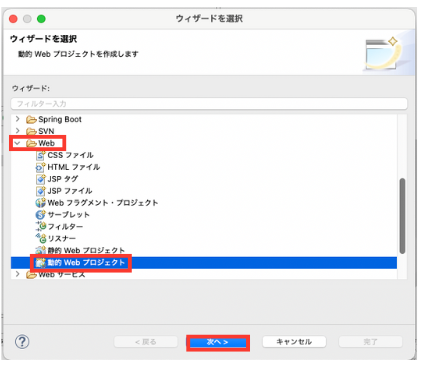425x368 pixels.
Task: Close the dialog with the red button
Action: [x=13, y=19]
